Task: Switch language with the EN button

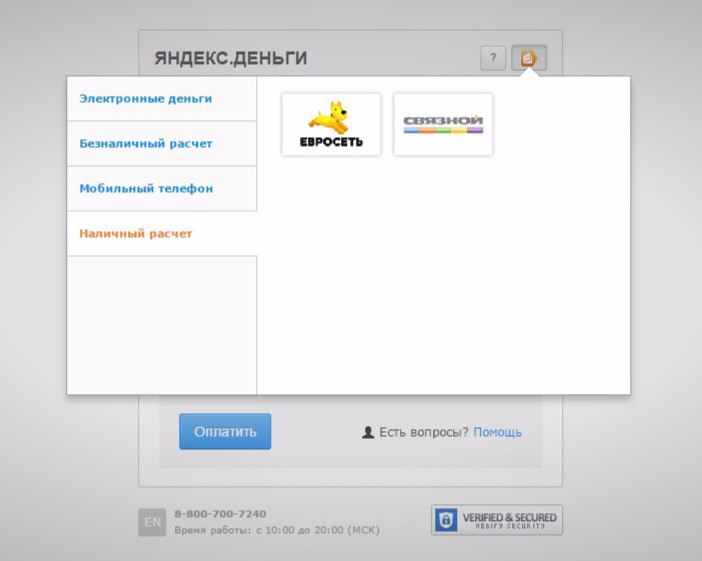Action: [152, 522]
